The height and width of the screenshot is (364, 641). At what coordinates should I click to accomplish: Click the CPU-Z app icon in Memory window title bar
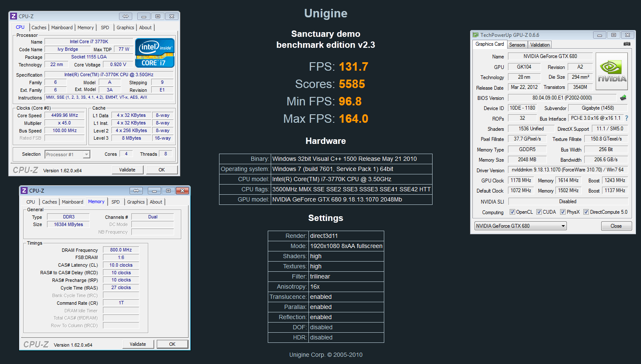pos(24,190)
